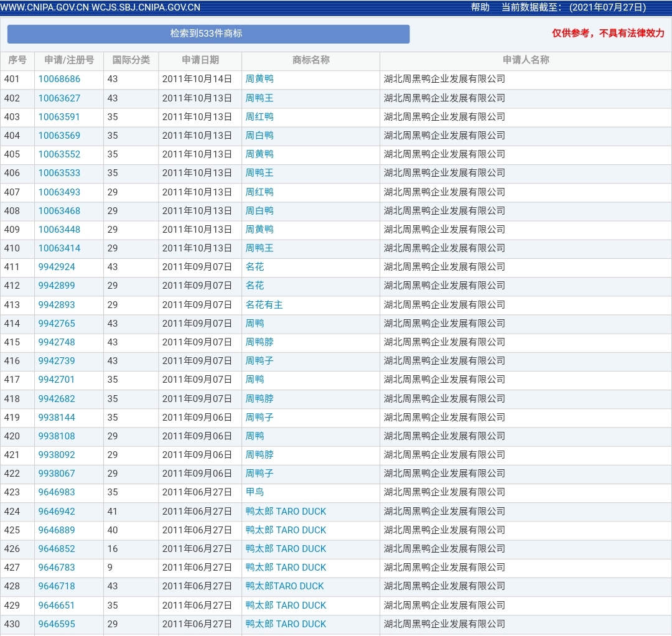Open registration number 10063414
This screenshot has height=636, width=672.
(x=59, y=248)
